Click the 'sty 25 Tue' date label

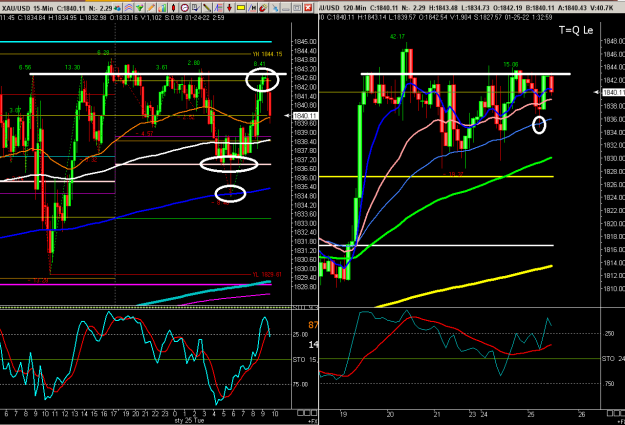pyautogui.click(x=189, y=421)
